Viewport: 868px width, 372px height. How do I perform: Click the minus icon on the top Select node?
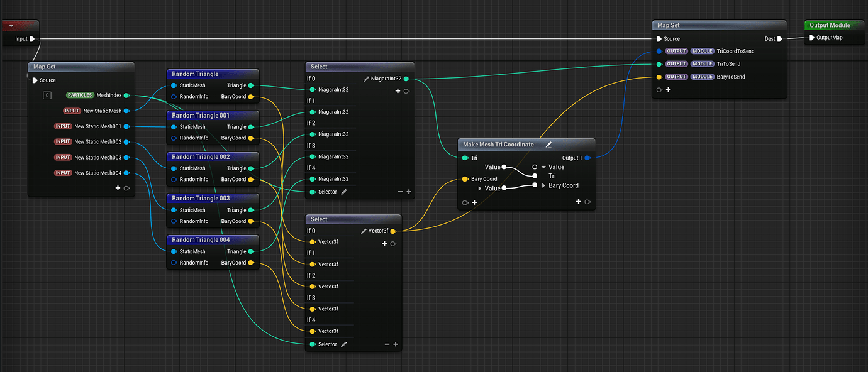[x=401, y=191]
